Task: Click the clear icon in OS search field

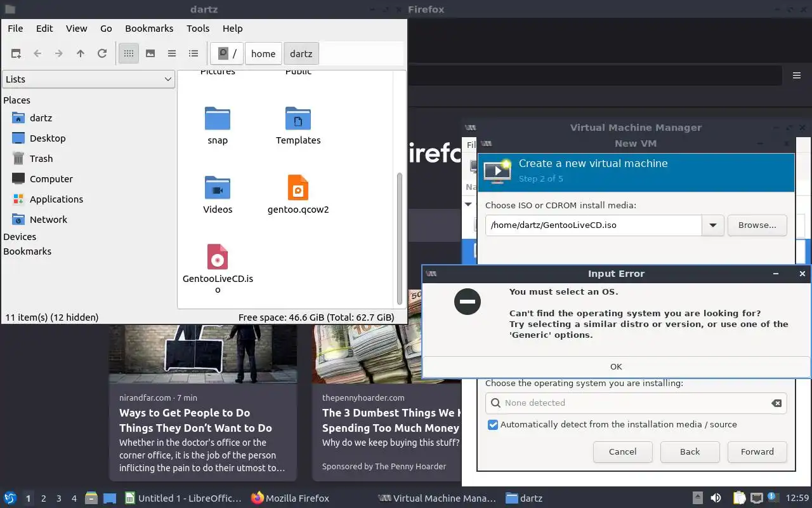Action: [776, 403]
